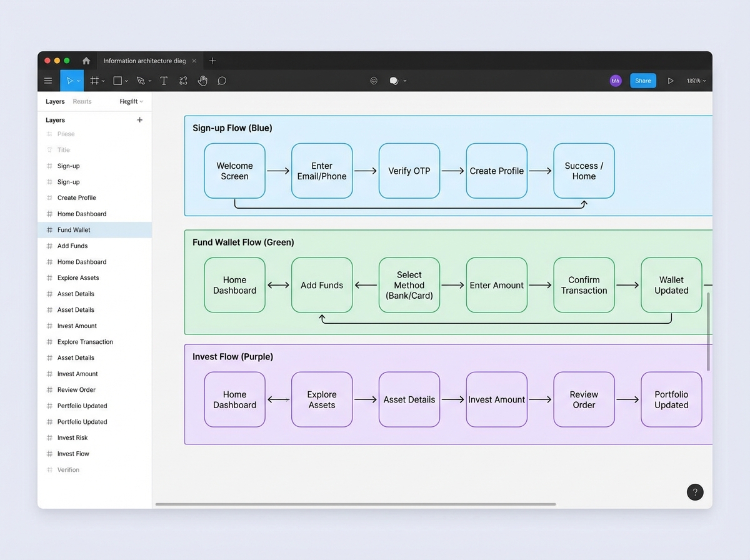Image resolution: width=750 pixels, height=560 pixels.
Task: Open the zoom level dropdown
Action: tap(696, 81)
